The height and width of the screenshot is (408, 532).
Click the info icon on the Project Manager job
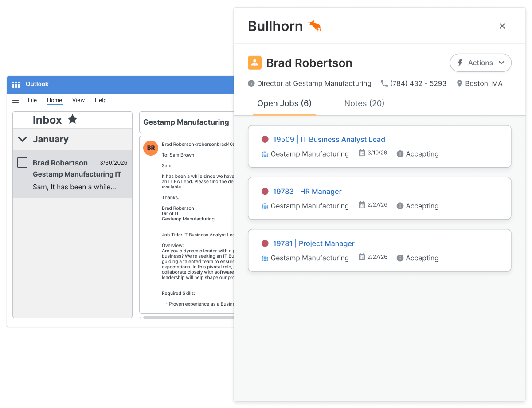coord(400,258)
